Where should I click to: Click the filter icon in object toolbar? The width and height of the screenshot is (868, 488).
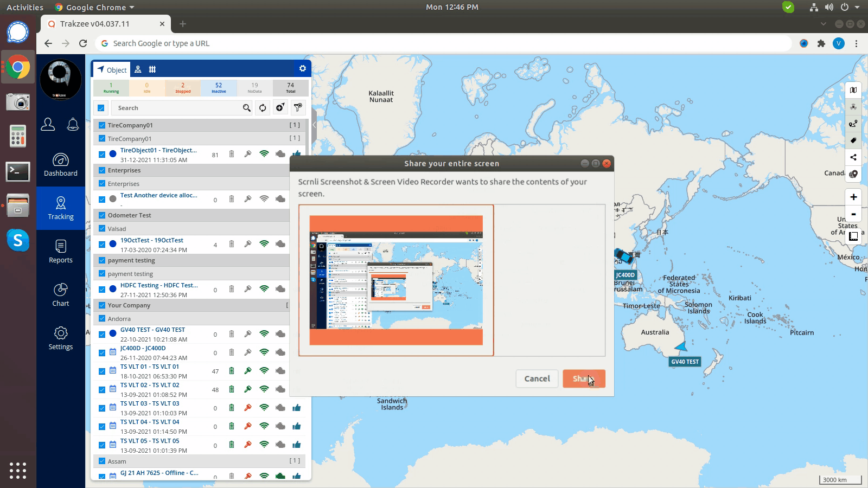[x=298, y=108]
